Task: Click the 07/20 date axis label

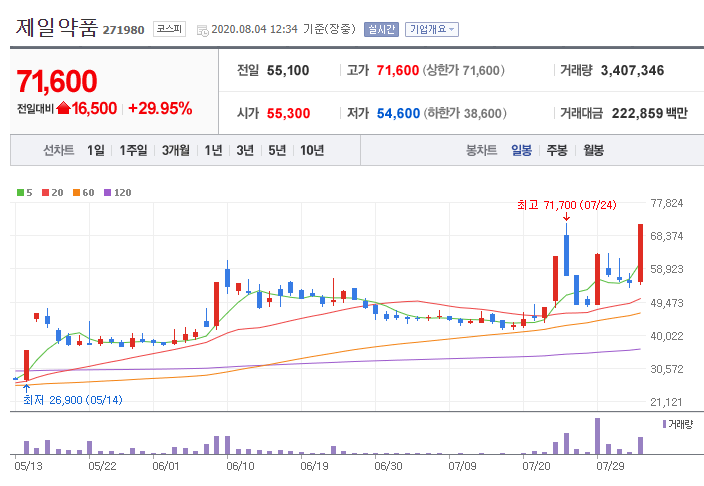Action: pos(536,466)
